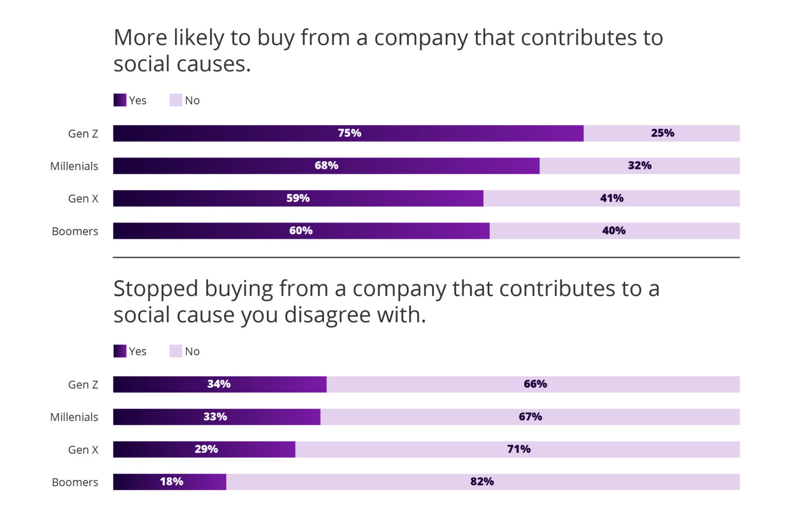Click the Yes legend swatch in bottom chart
The height and width of the screenshot is (532, 791).
pyautogui.click(x=119, y=351)
